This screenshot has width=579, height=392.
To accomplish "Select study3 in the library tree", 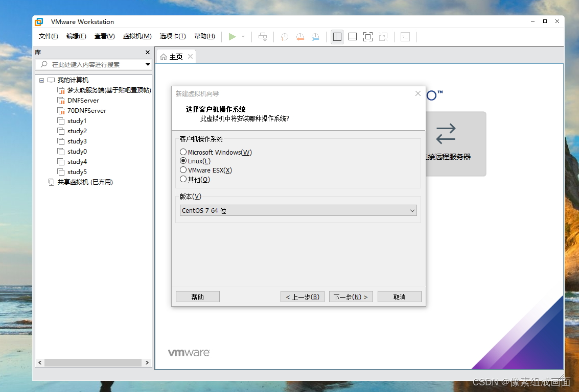I will point(77,141).
